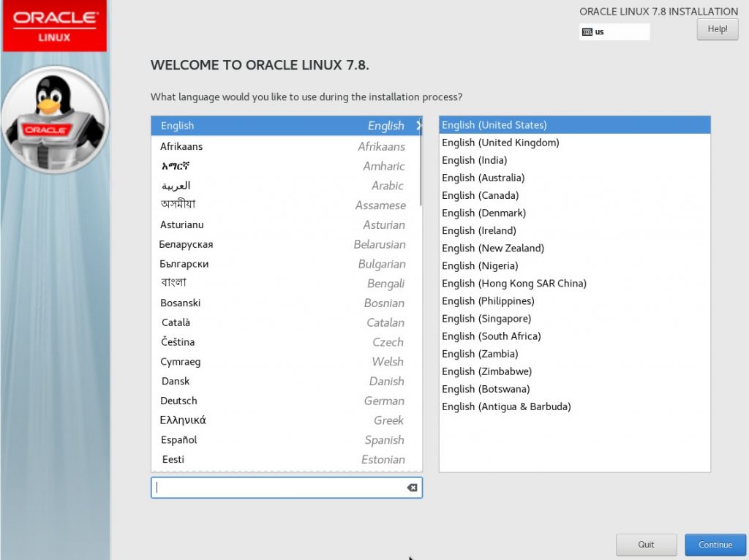This screenshot has width=749, height=560.
Task: Select the Bengali language row
Action: click(287, 283)
